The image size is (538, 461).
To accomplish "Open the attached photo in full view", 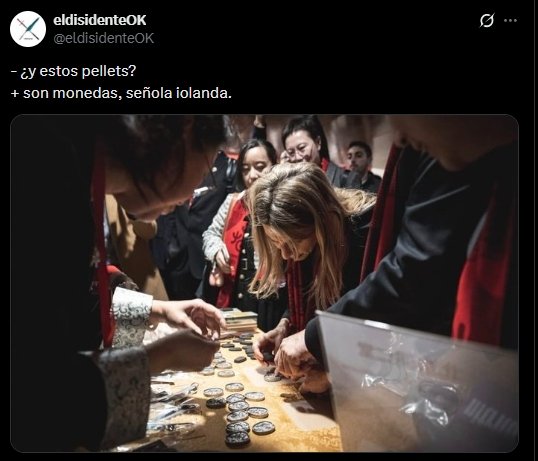I will click(264, 283).
